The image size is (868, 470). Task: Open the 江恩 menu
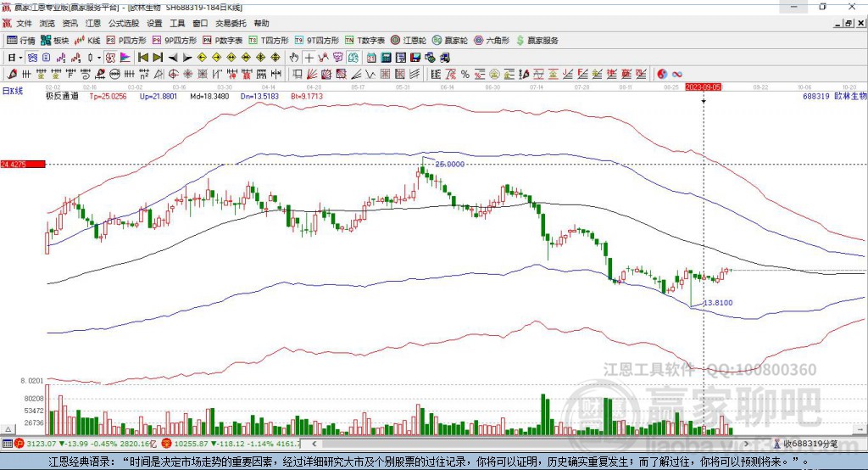93,23
